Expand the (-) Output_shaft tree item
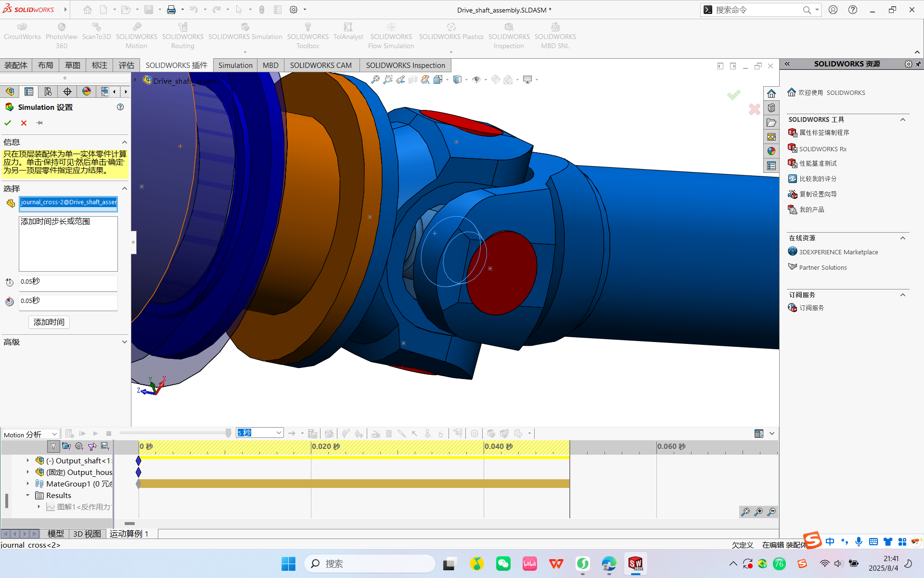Image resolution: width=924 pixels, height=578 pixels. [27, 460]
